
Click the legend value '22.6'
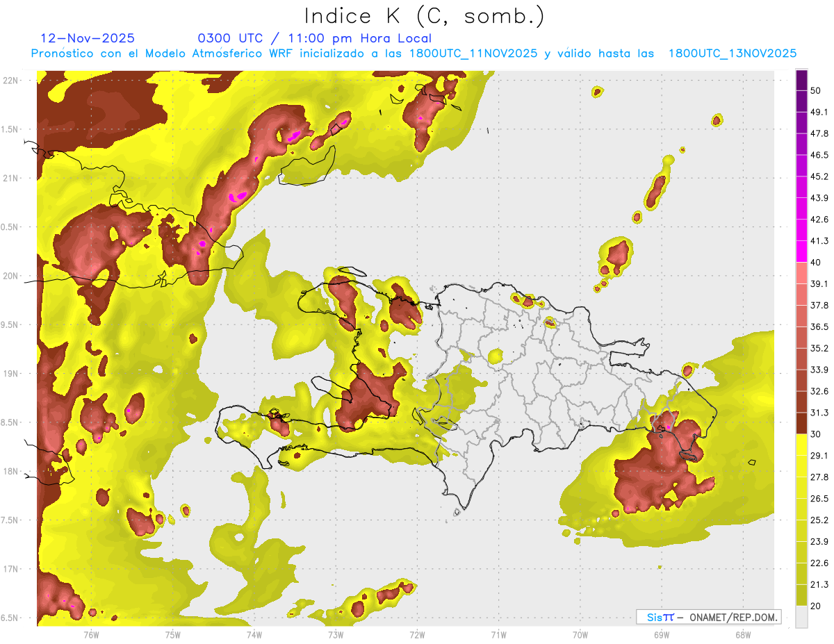[x=819, y=563]
